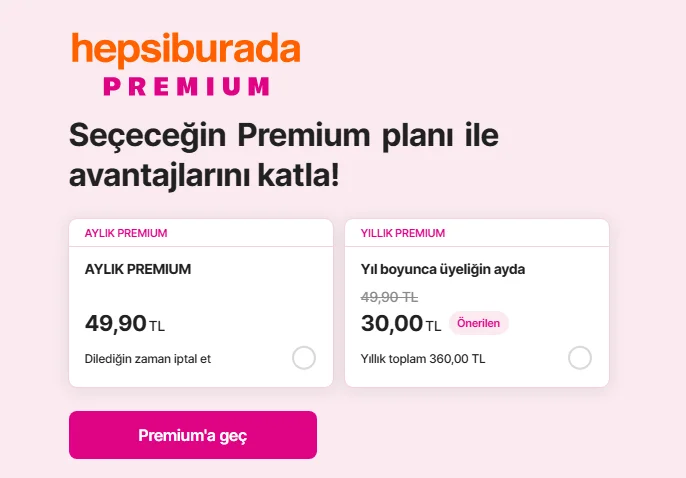Click the Dilediğin zaman iptal et text
This screenshot has height=478, width=686.
(x=148, y=358)
